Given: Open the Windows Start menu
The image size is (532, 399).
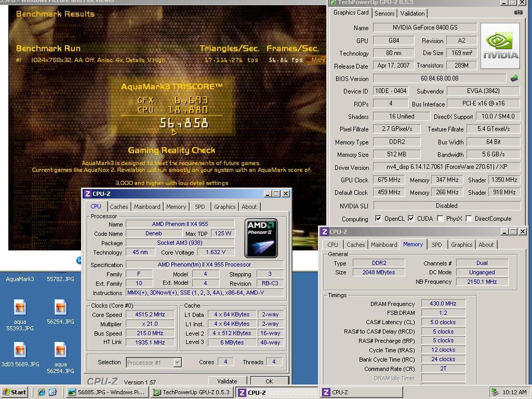Looking at the screenshot, I should (x=15, y=392).
